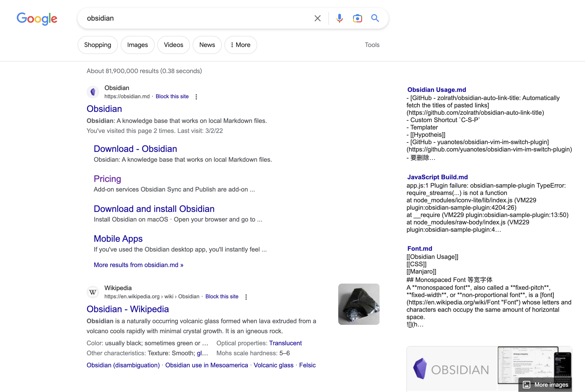
Task: Click the Obsidian site favicon
Action: [x=93, y=92]
